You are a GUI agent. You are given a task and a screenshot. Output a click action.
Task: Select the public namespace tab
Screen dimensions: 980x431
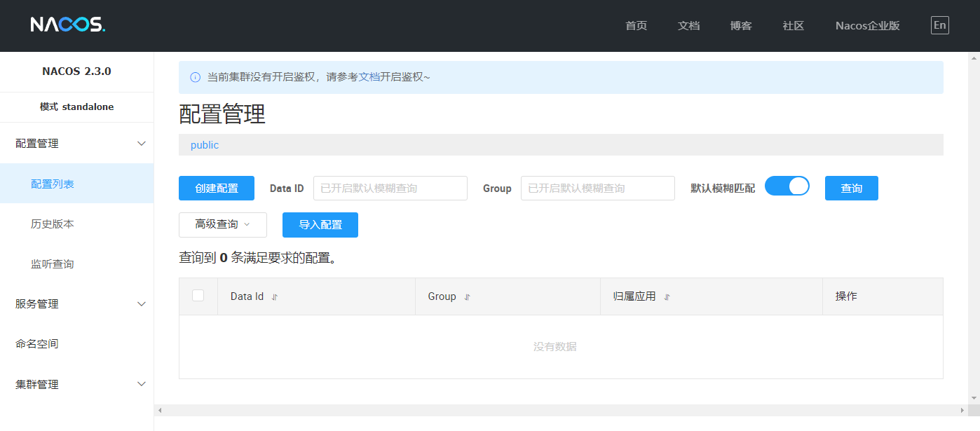click(205, 145)
